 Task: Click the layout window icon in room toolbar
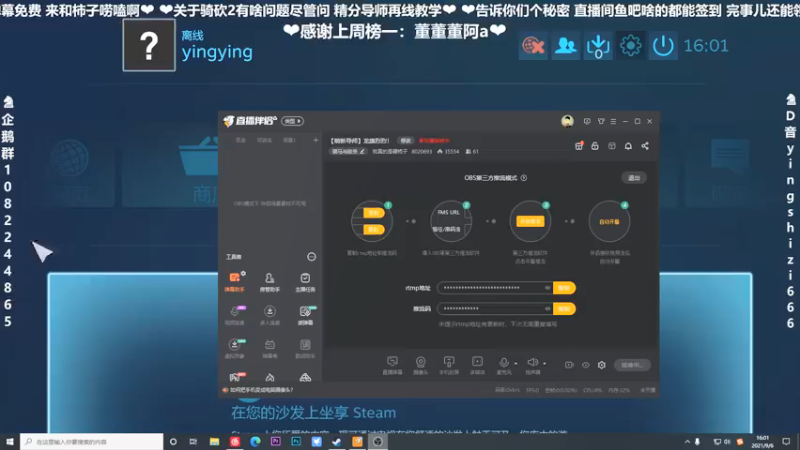[612, 146]
